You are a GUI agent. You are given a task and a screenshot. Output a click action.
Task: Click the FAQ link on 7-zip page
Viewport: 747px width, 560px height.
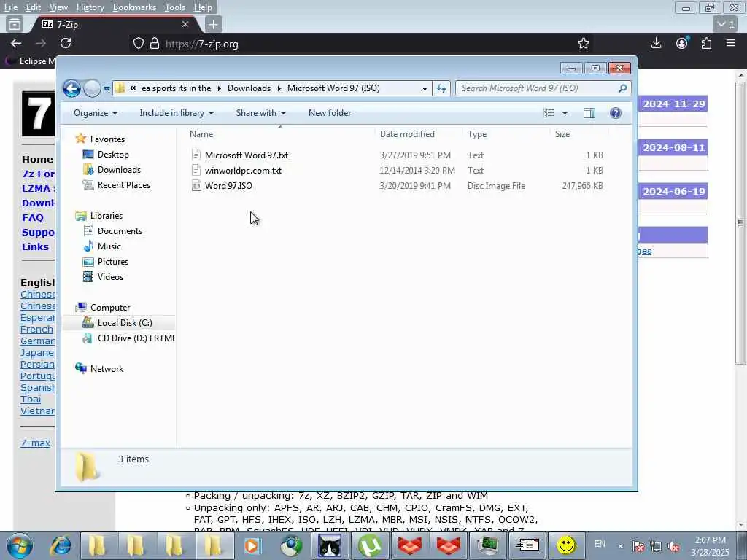point(32,217)
